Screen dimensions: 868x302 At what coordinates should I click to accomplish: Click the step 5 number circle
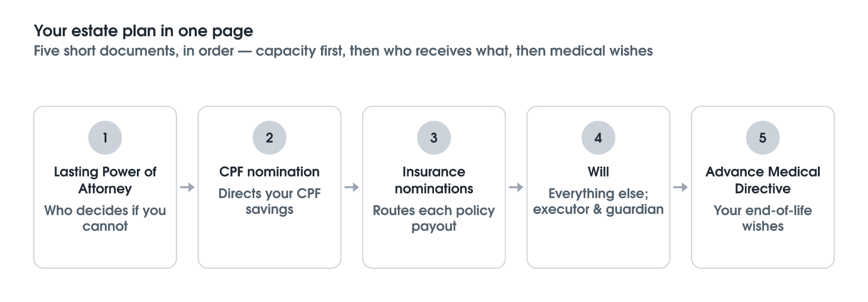coord(763,138)
